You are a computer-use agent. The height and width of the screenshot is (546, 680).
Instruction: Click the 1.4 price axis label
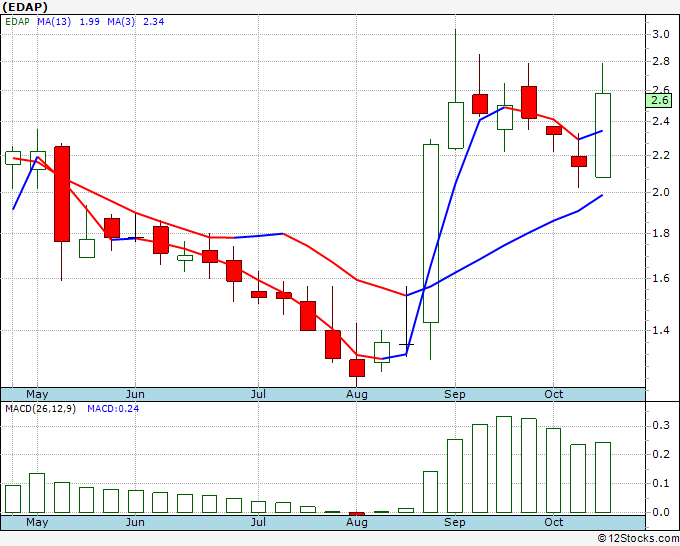(x=660, y=330)
